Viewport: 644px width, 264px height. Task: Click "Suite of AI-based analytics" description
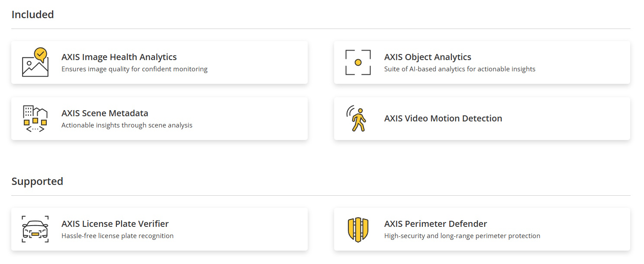coord(460,69)
